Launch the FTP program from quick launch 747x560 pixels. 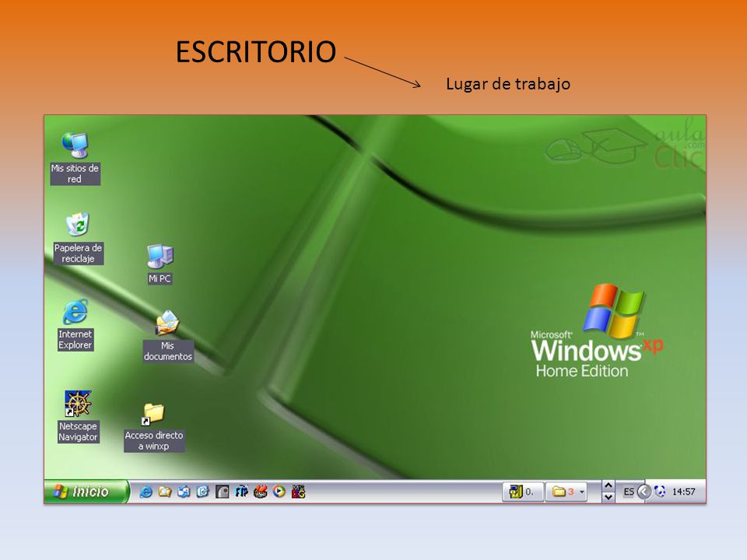241,492
